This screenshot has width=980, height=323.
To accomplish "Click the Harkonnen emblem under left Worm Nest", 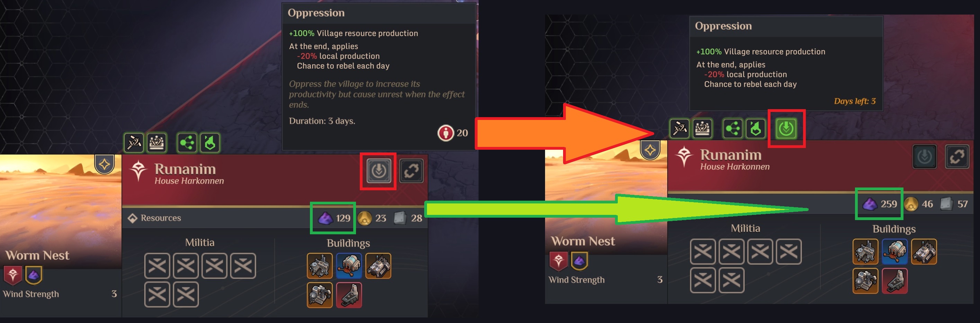I will (12, 275).
